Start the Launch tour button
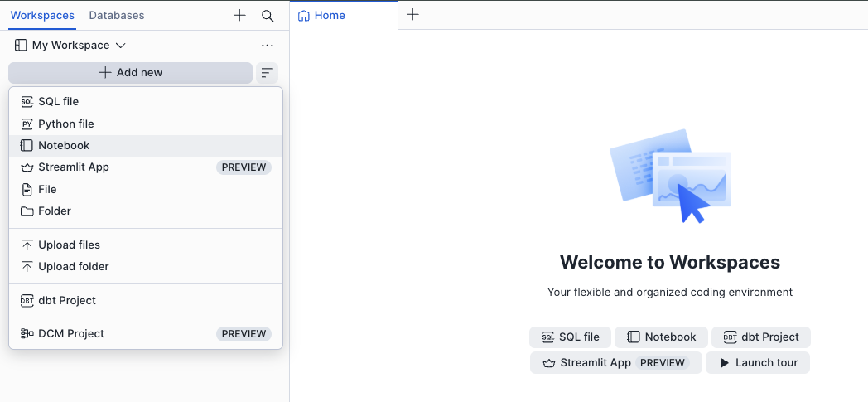The width and height of the screenshot is (868, 402). tap(758, 363)
